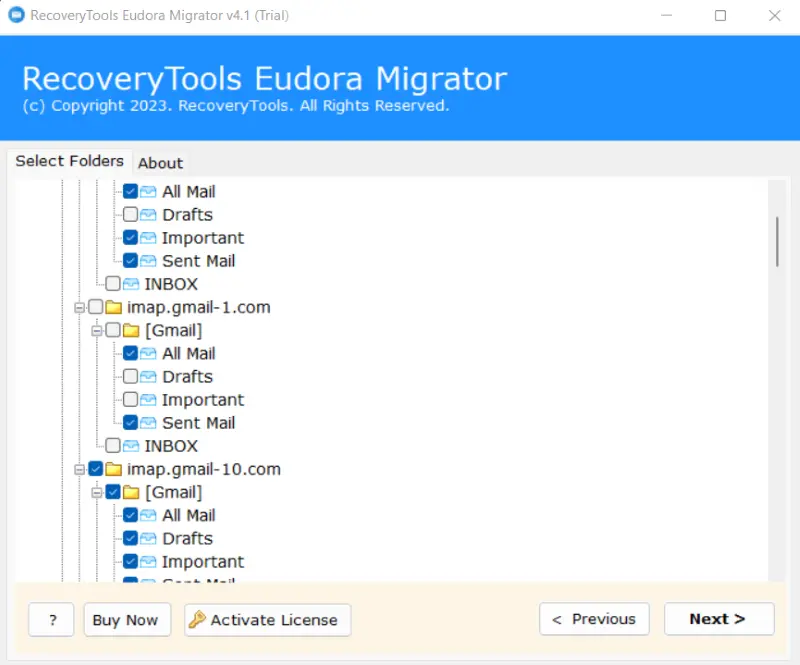Viewport: 800px width, 665px height.
Task: Collapse the [Gmail] node under imap.gmail-1.com
Action: pos(97,331)
